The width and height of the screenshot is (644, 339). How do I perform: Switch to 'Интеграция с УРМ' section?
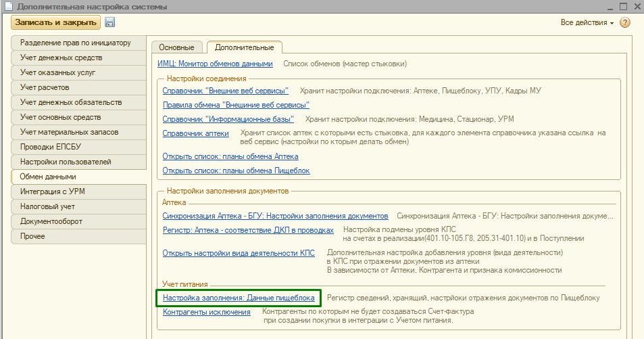pos(53,191)
